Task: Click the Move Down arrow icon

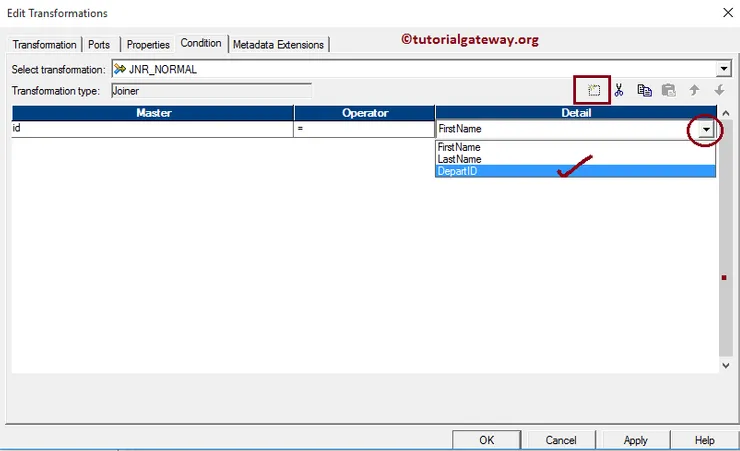Action: [x=718, y=90]
